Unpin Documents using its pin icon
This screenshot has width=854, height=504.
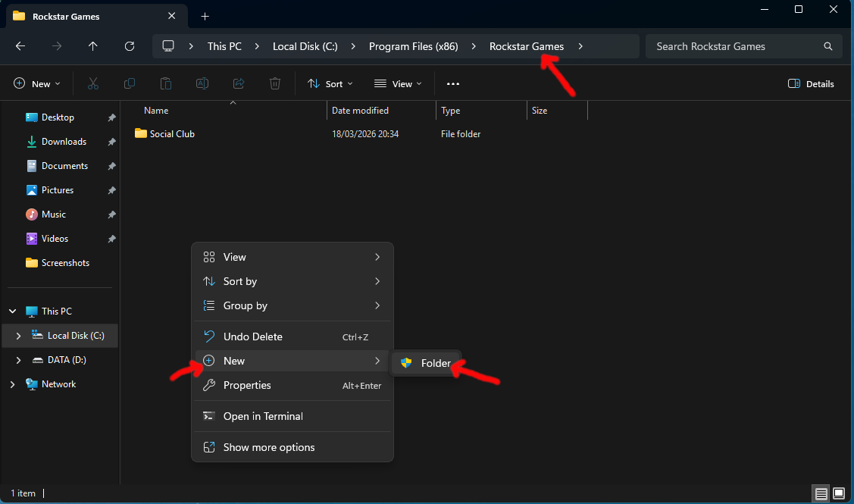tap(111, 166)
